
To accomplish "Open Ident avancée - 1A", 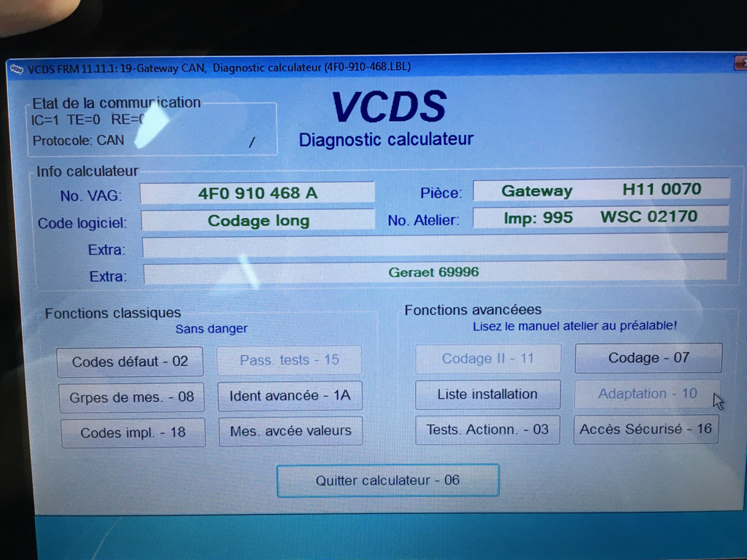I will [x=290, y=395].
